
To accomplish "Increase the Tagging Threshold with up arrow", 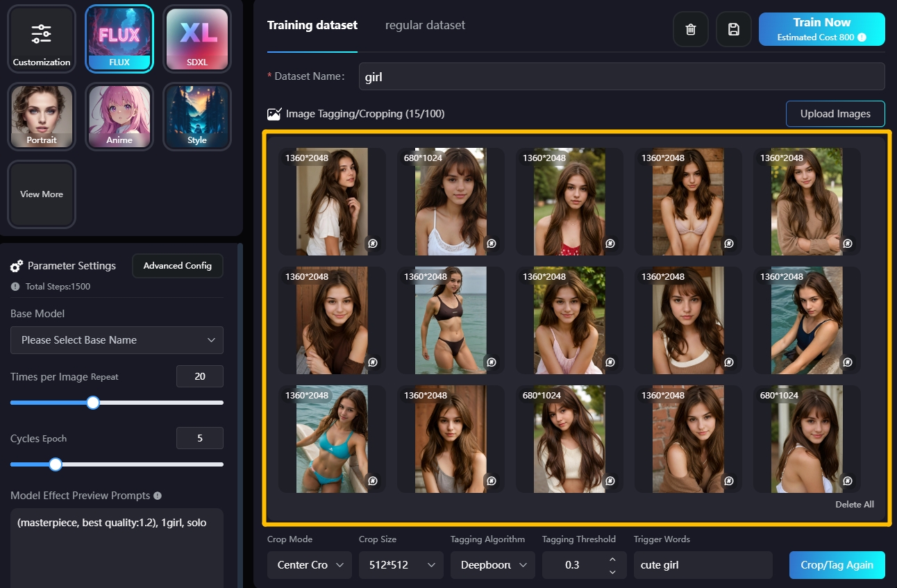I will [x=612, y=559].
